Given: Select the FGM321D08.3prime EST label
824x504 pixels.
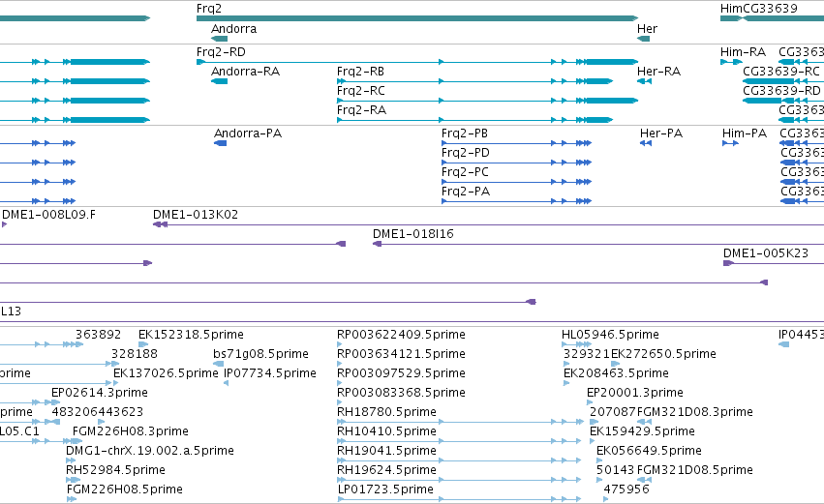Looking at the screenshot, I should [x=695, y=413].
